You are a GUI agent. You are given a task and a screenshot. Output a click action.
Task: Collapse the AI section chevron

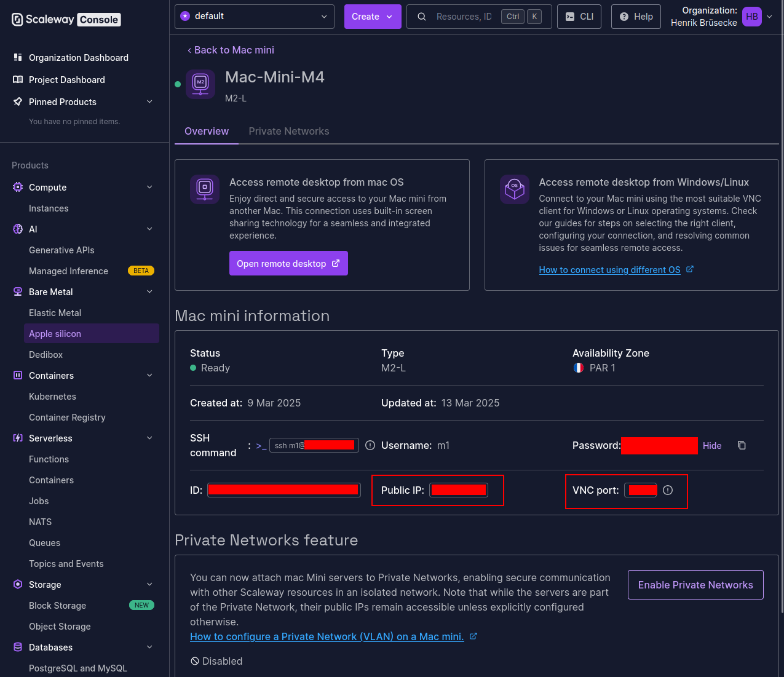pyautogui.click(x=149, y=229)
